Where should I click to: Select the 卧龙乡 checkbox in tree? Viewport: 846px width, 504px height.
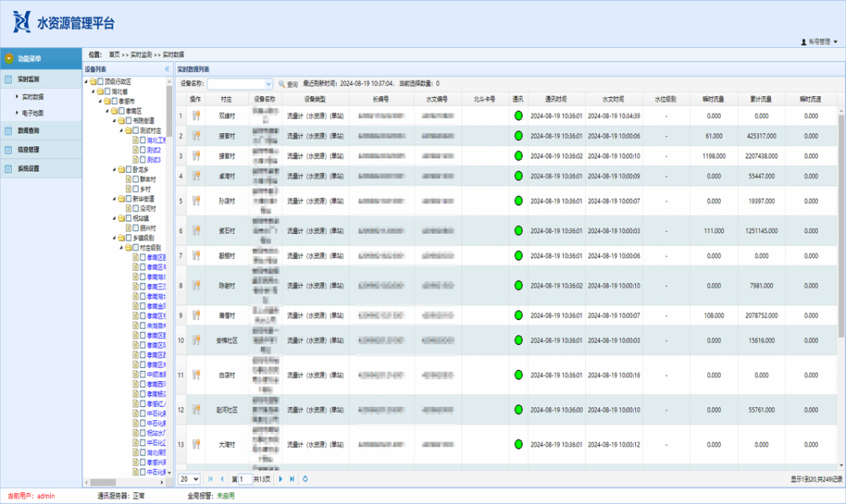(128, 169)
